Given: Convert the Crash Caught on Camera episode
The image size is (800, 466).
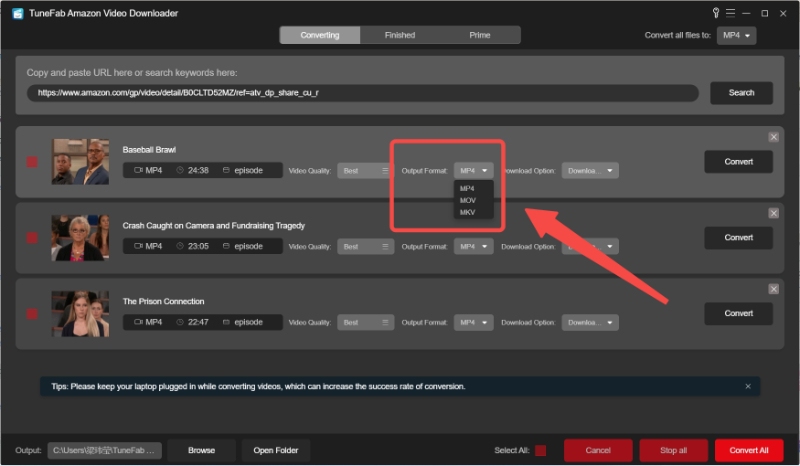Looking at the screenshot, I should 738,238.
